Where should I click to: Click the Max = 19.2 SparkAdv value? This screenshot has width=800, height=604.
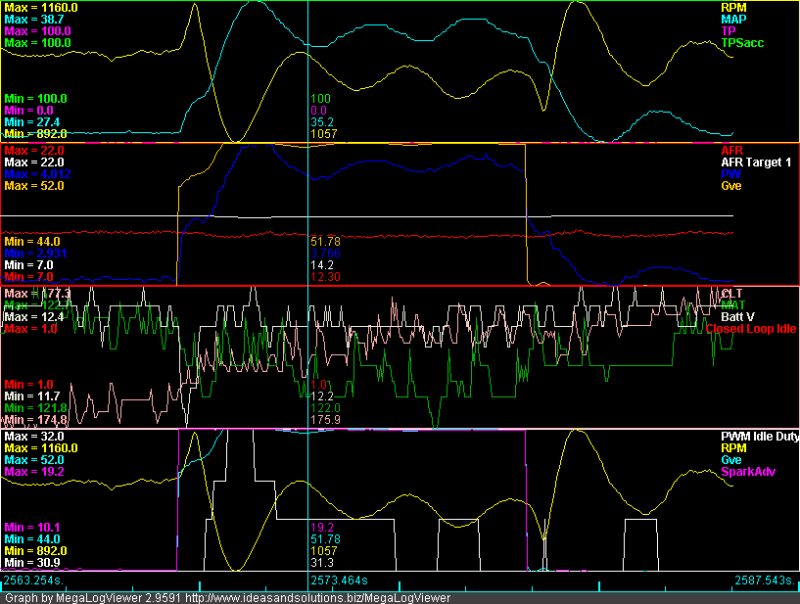click(x=34, y=471)
